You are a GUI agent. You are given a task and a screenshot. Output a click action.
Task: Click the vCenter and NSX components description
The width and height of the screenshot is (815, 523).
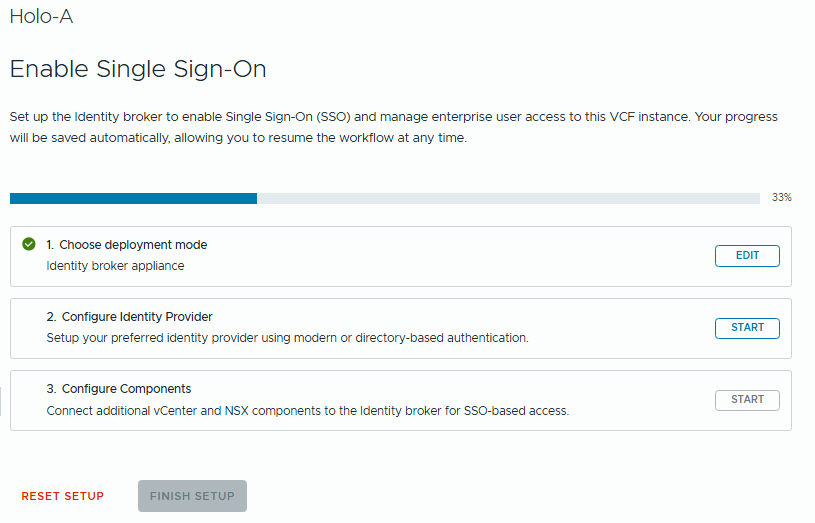307,410
